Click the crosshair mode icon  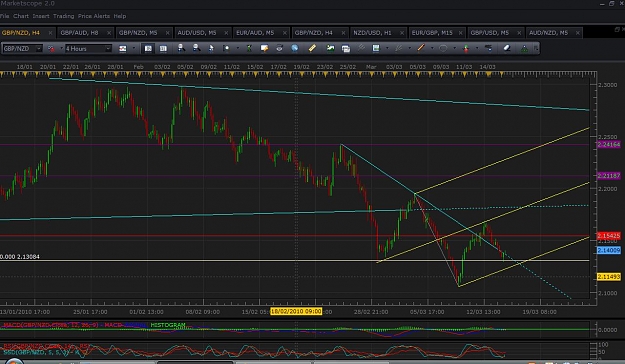coord(226,48)
